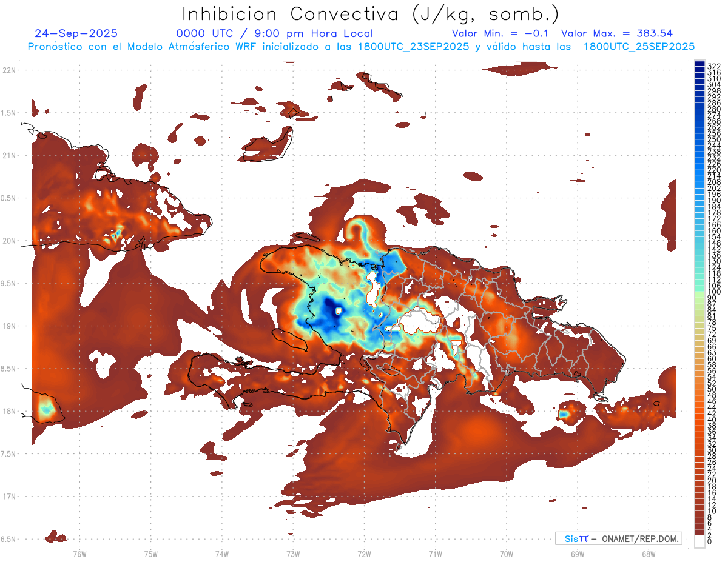Click the "0" colorbar value at the bottom
Image resolution: width=728 pixels, height=562 pixels.
[x=710, y=541]
